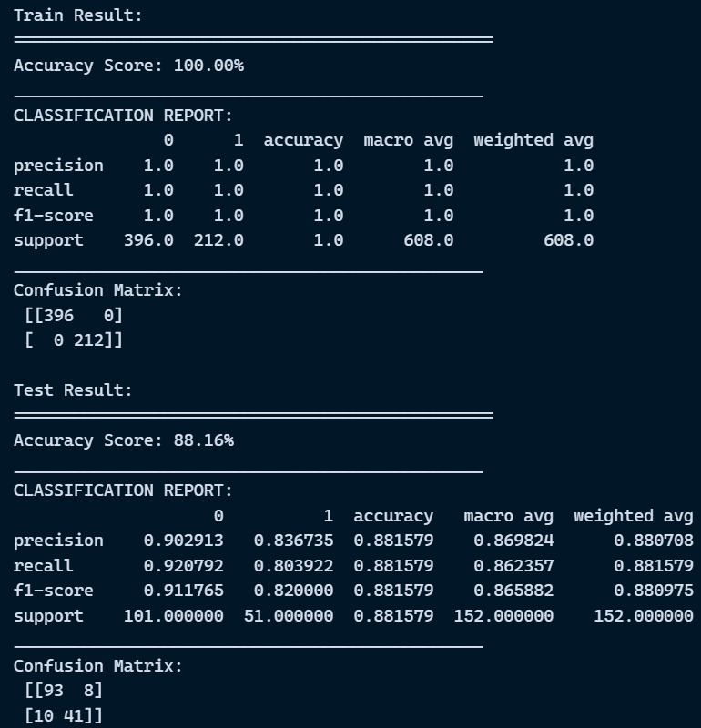Click the Train Result heading

coord(78,15)
